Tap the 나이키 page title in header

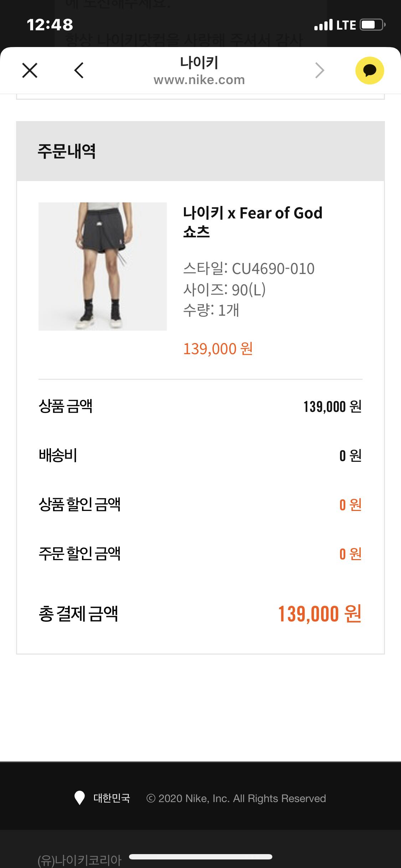point(199,62)
